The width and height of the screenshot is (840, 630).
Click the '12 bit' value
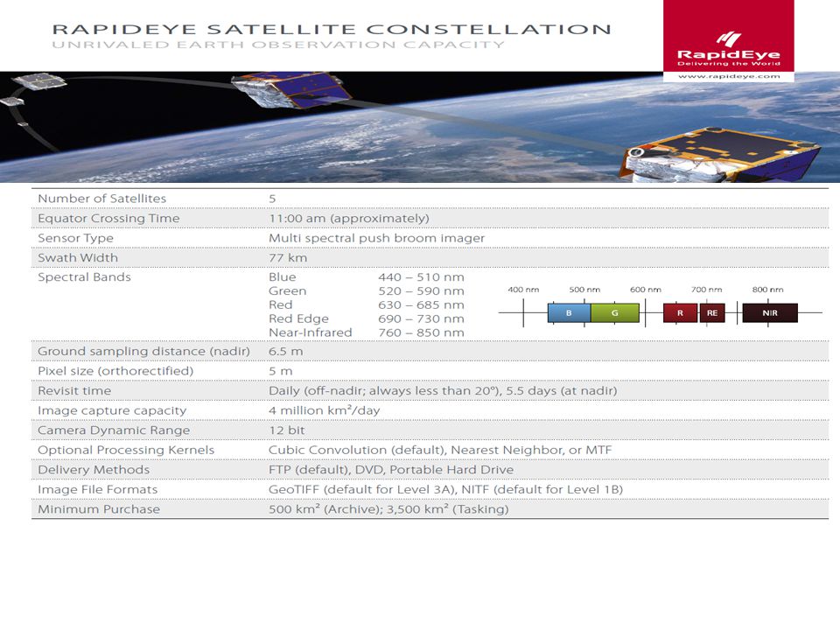[x=287, y=430]
